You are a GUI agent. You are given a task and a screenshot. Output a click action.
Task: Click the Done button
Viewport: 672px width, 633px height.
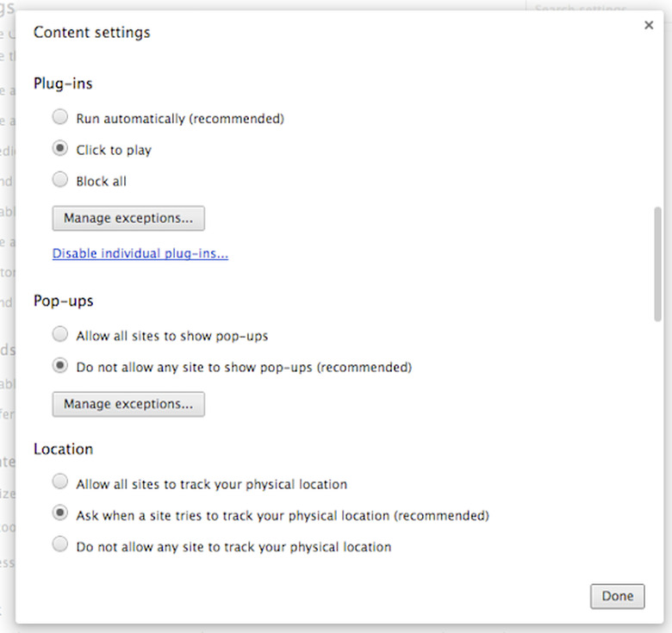[617, 596]
